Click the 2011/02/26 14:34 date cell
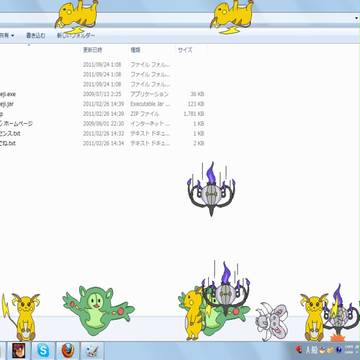360x360 pixels. (x=103, y=143)
